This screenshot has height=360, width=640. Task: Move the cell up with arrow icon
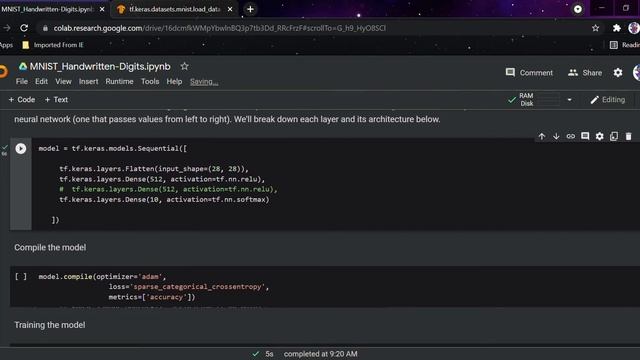(542, 136)
